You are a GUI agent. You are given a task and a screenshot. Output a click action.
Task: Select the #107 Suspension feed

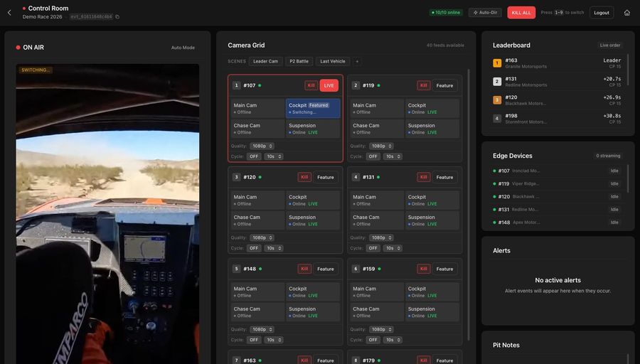pos(313,129)
